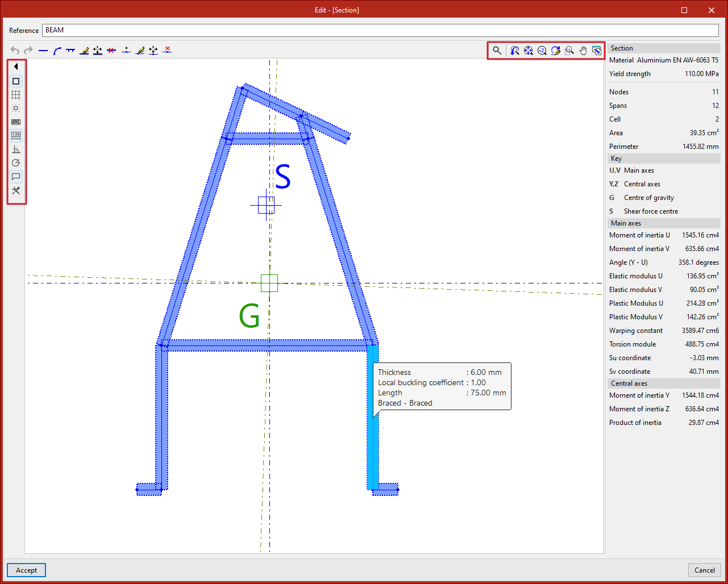Select the pan hand tool
Viewport: 728px width, 584px height.
click(x=583, y=51)
